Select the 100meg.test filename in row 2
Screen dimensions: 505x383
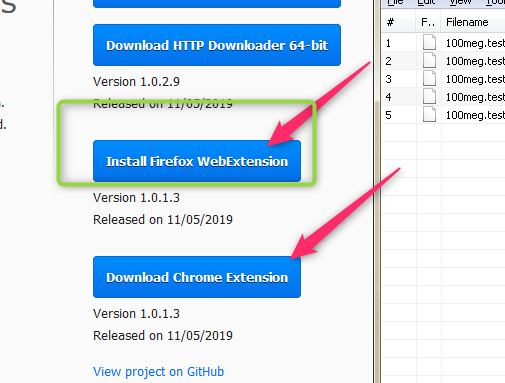click(x=475, y=61)
